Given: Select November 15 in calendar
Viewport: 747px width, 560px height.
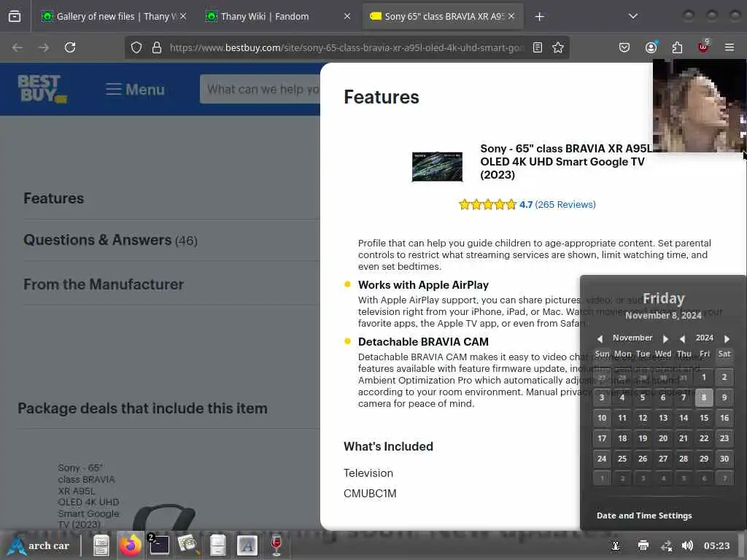Looking at the screenshot, I should (704, 418).
